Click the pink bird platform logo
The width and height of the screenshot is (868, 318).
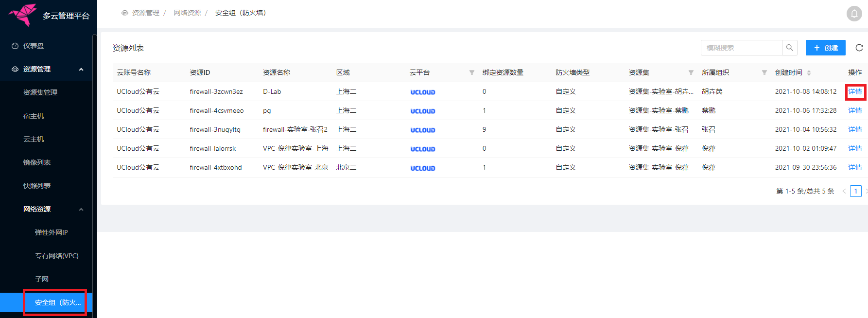tap(23, 15)
